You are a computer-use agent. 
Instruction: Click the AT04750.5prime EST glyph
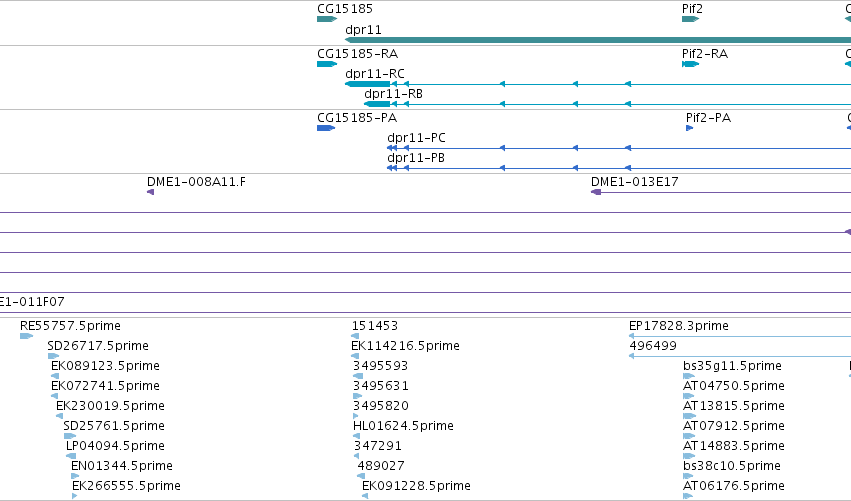click(688, 396)
